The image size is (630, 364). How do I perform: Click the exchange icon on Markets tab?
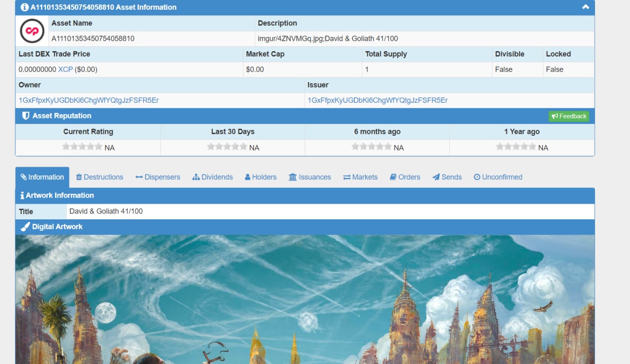tap(346, 177)
